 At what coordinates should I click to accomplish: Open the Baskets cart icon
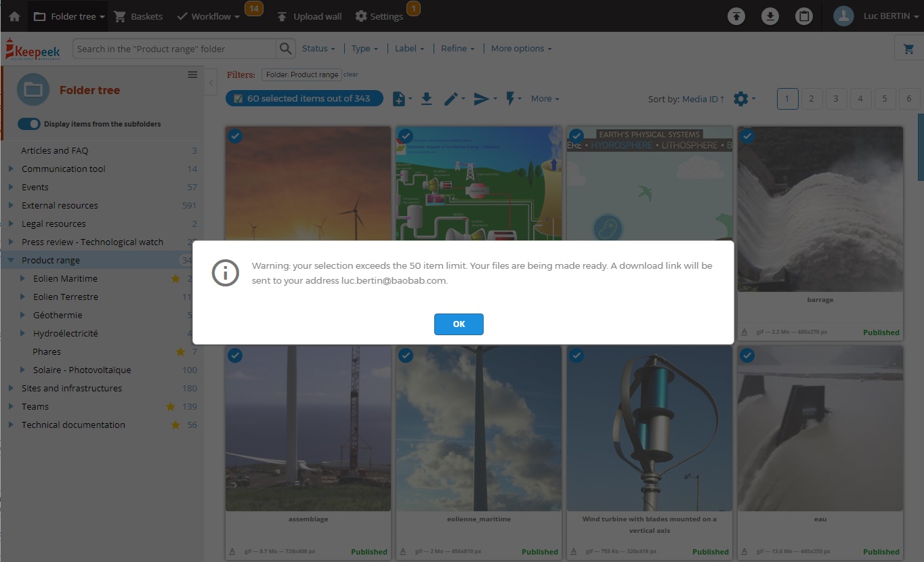(x=120, y=16)
